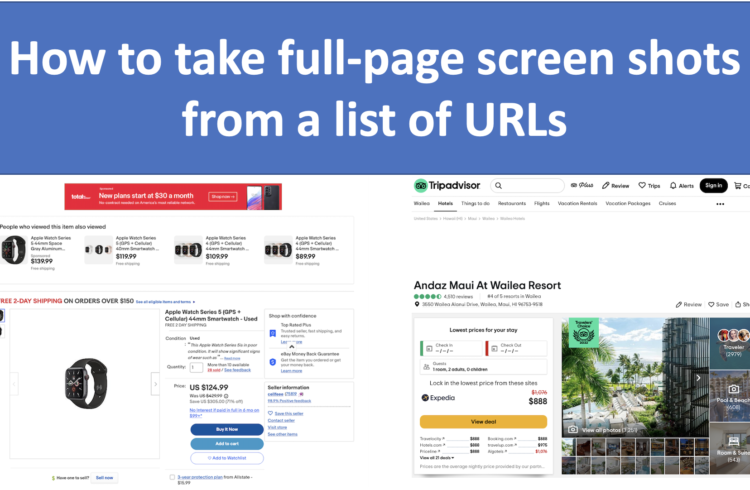
Task: Open the Vacation Packages tab
Action: 628,203
